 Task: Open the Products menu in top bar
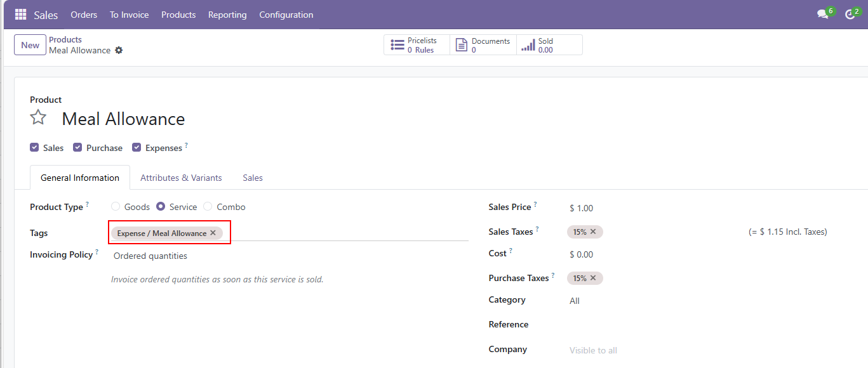pyautogui.click(x=178, y=15)
